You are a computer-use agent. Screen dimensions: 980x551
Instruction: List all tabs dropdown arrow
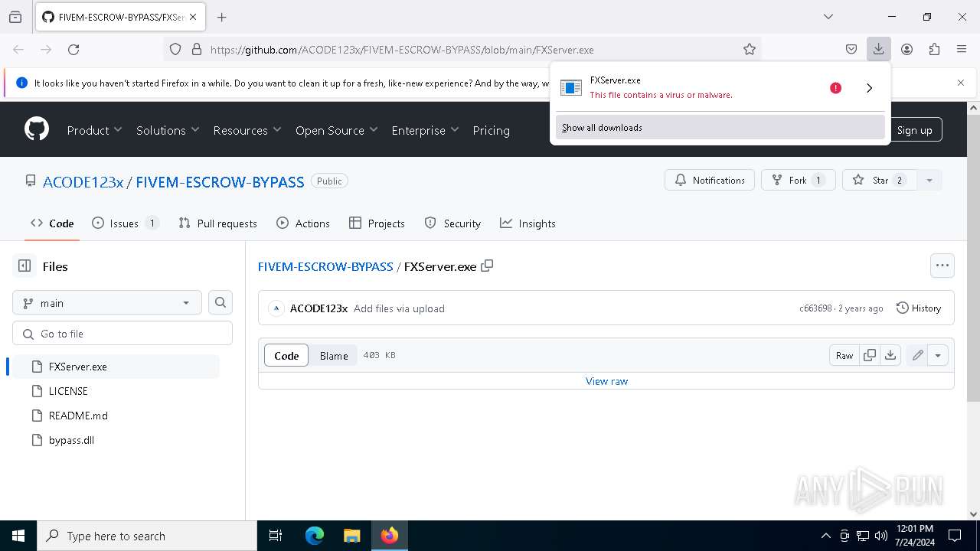828,17
